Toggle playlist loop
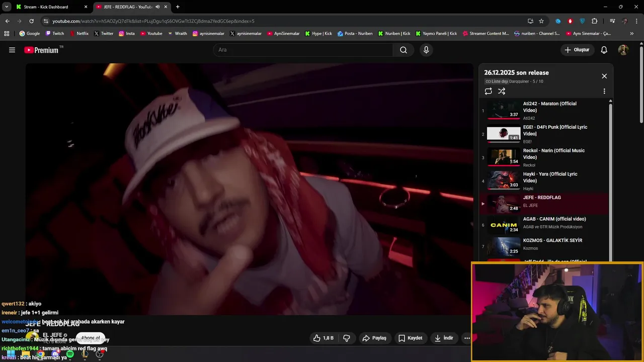Image resolution: width=644 pixels, height=362 pixels. [x=488, y=91]
